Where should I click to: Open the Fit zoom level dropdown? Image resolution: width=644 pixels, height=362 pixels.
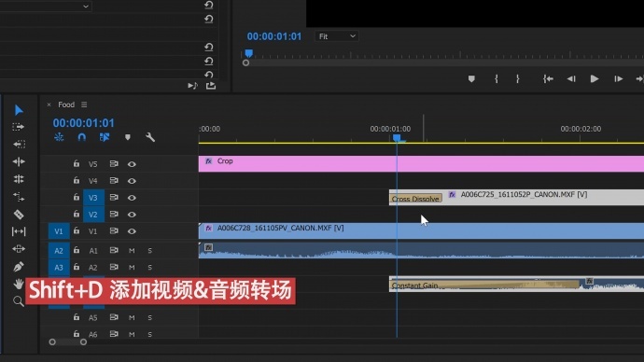click(337, 36)
